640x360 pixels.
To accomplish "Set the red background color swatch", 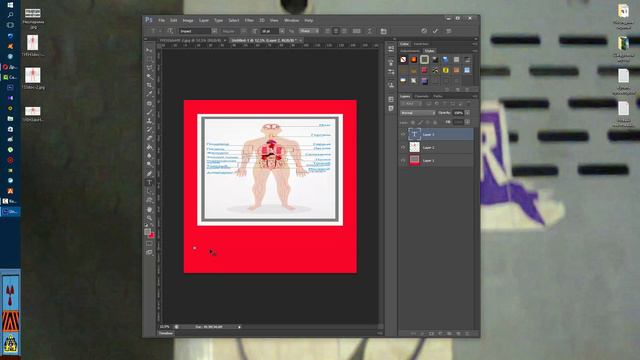I will pos(152,236).
